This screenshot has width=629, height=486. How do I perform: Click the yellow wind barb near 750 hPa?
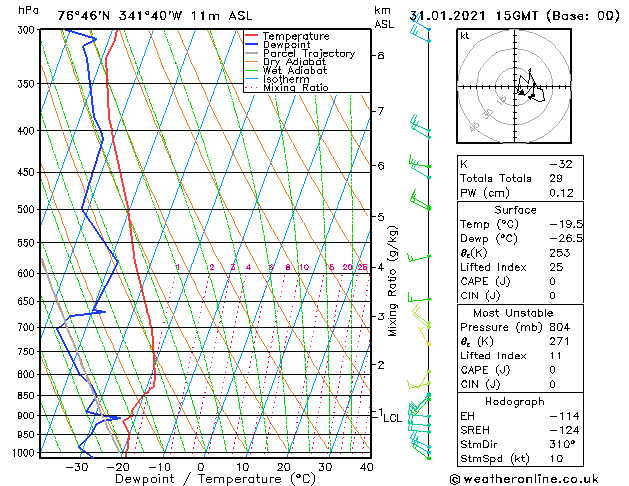424,336
